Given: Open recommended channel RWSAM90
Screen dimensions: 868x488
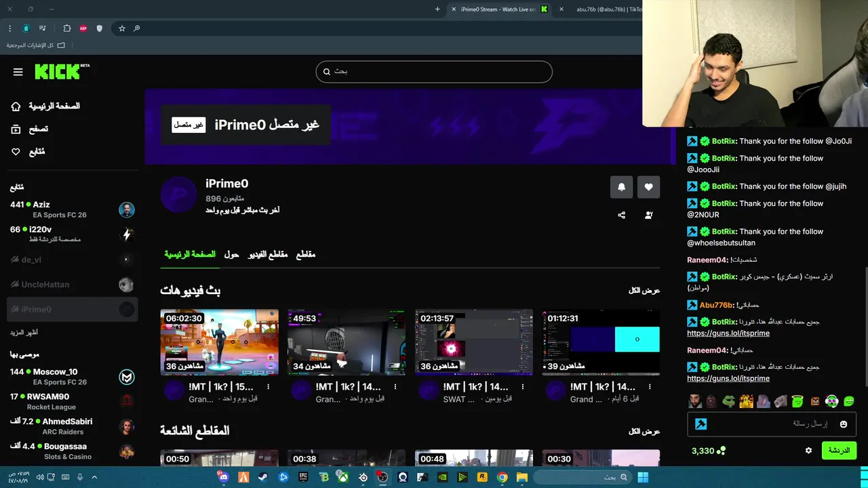Looking at the screenshot, I should click(x=72, y=402).
